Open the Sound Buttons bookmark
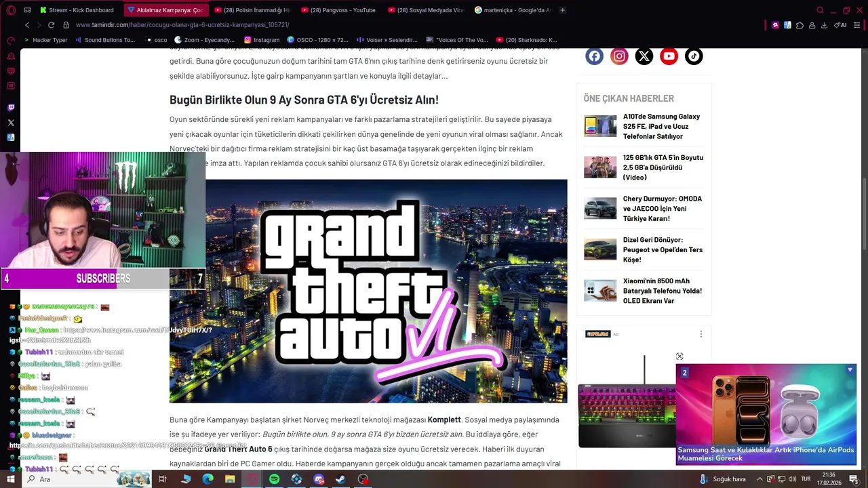The image size is (868, 488). (x=104, y=40)
